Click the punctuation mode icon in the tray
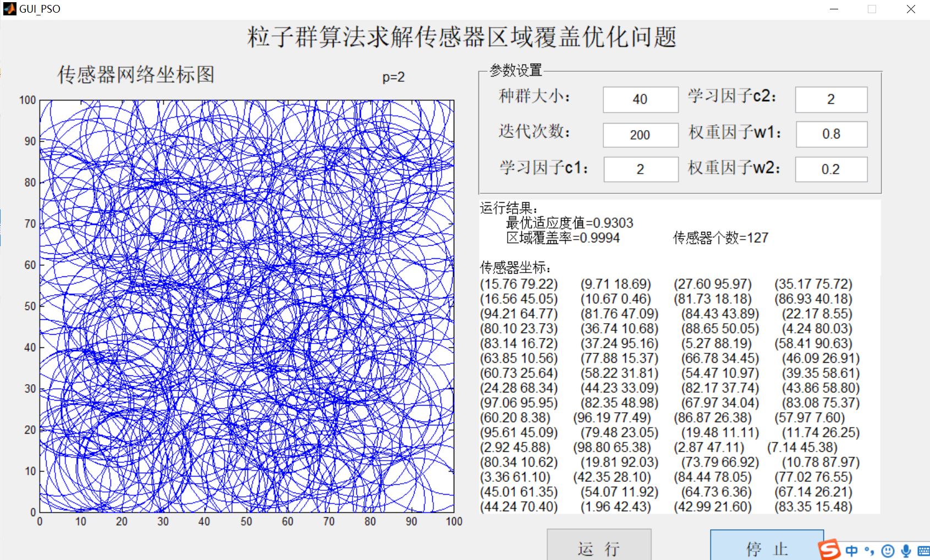930x560 pixels. click(x=869, y=550)
